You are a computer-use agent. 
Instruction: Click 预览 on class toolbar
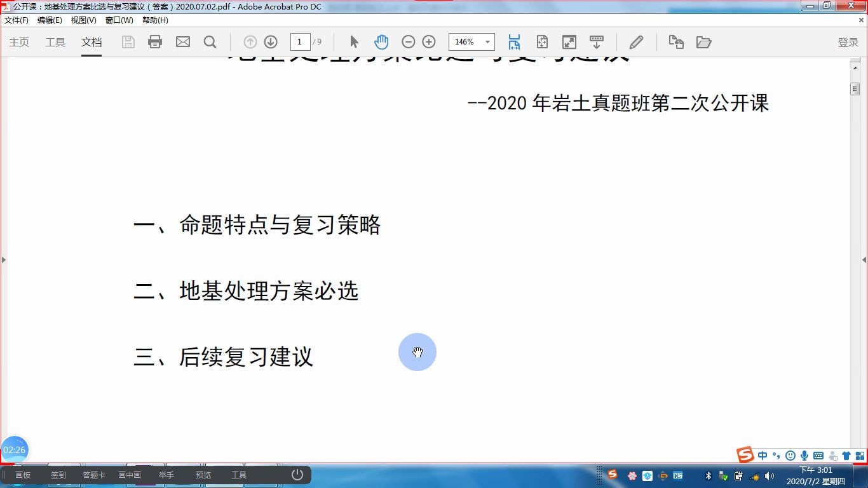(203, 475)
